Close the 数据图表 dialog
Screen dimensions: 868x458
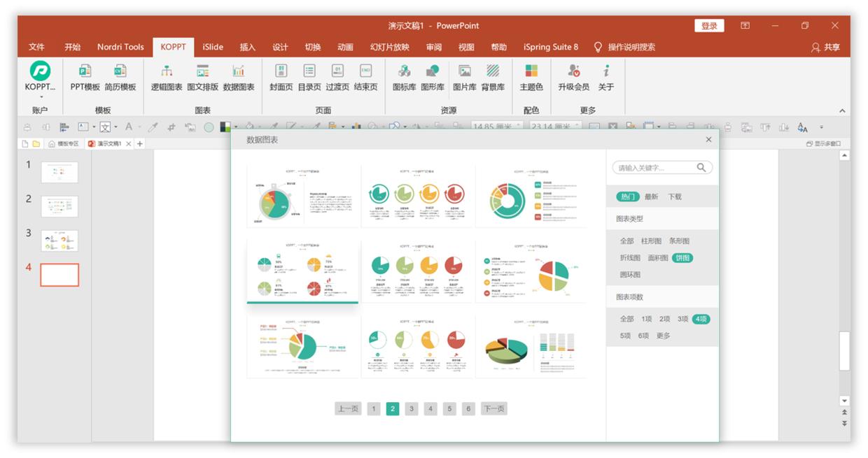click(x=708, y=140)
